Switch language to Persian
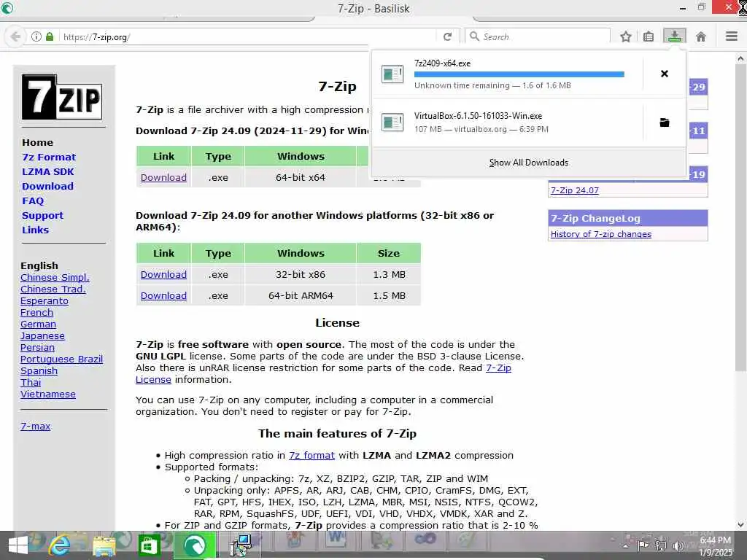The width and height of the screenshot is (747, 560). pyautogui.click(x=37, y=348)
